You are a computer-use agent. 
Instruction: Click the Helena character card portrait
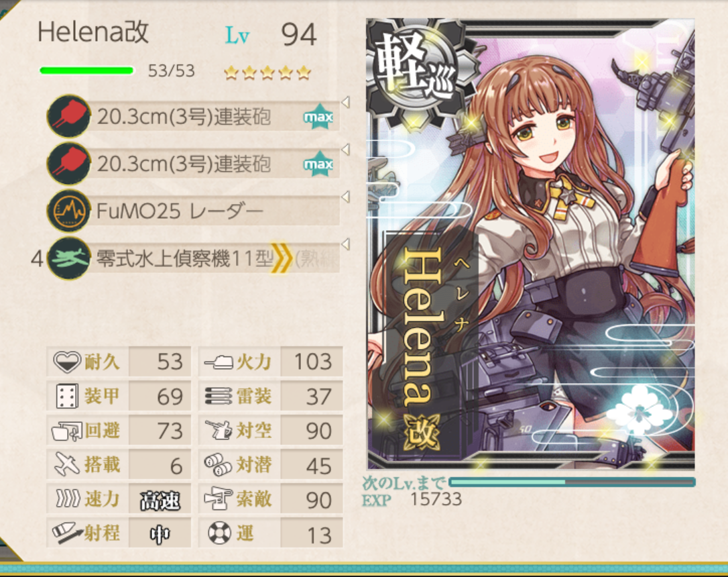531,244
